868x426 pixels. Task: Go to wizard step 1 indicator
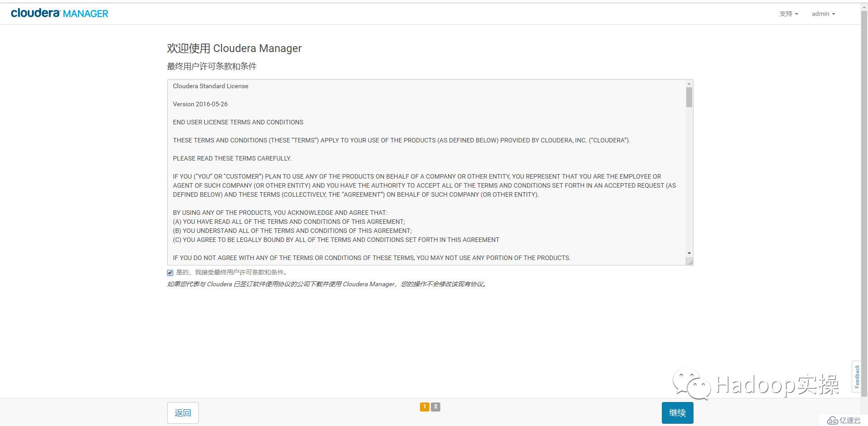click(425, 407)
